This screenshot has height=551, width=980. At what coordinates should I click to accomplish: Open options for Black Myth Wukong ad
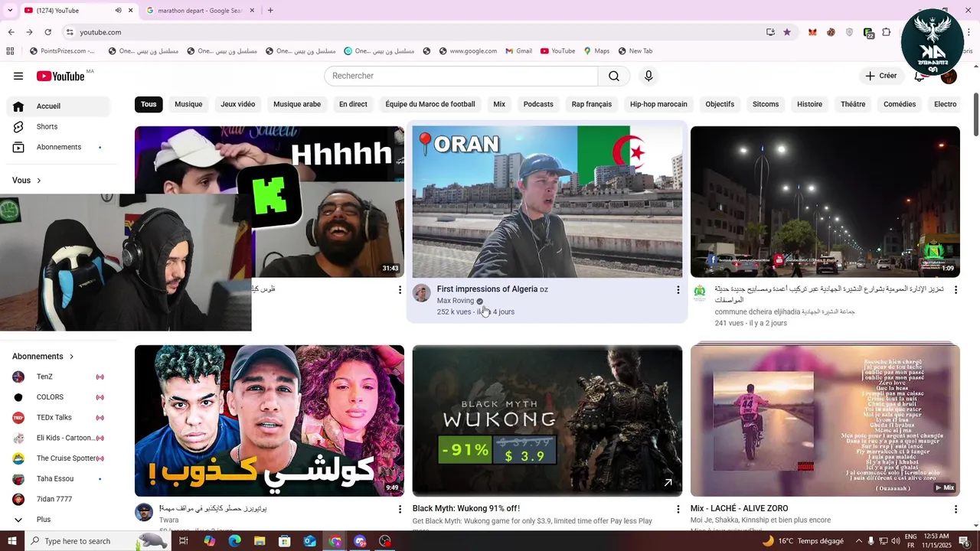click(x=678, y=509)
